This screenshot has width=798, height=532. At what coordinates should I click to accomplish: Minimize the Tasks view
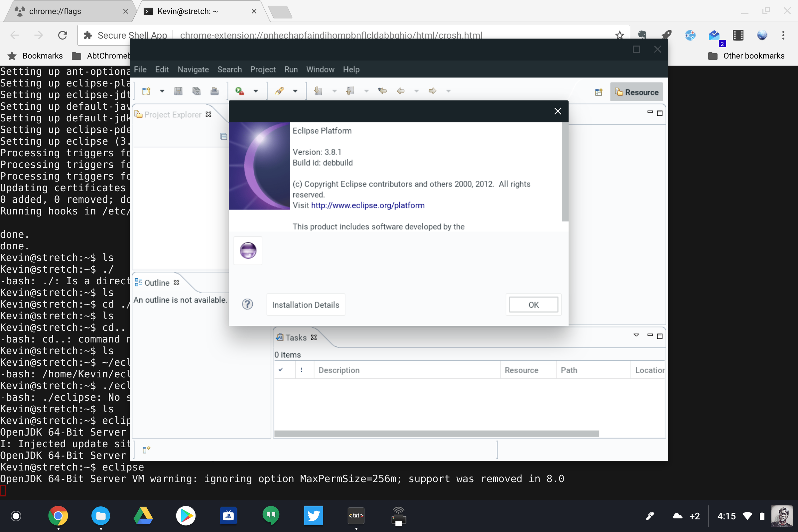[x=650, y=335]
